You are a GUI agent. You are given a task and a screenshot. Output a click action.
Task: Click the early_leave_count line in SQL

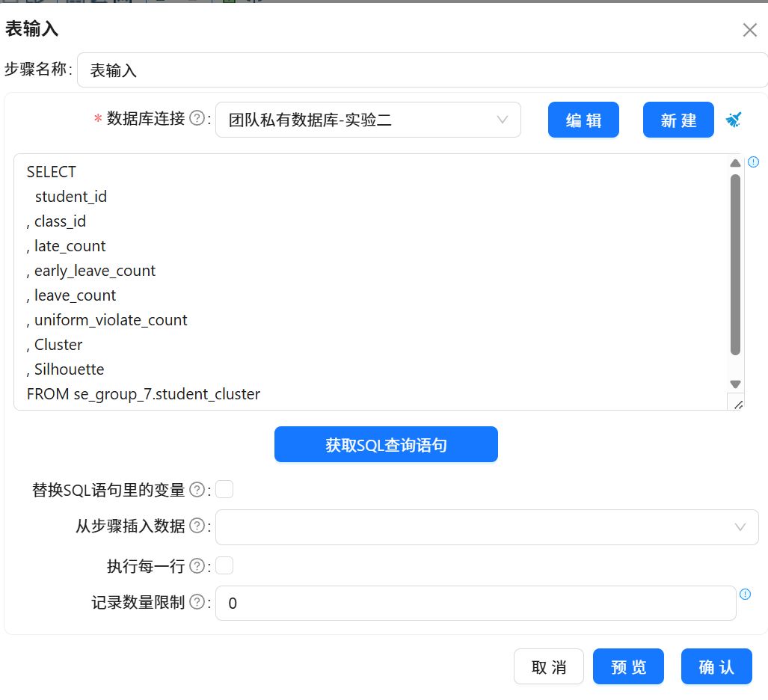(91, 271)
